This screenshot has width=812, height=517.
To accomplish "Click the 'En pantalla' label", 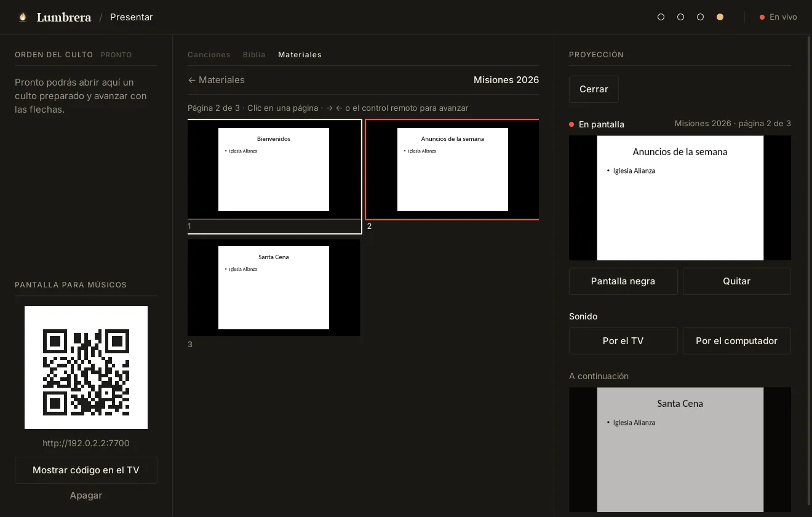I will [x=602, y=124].
